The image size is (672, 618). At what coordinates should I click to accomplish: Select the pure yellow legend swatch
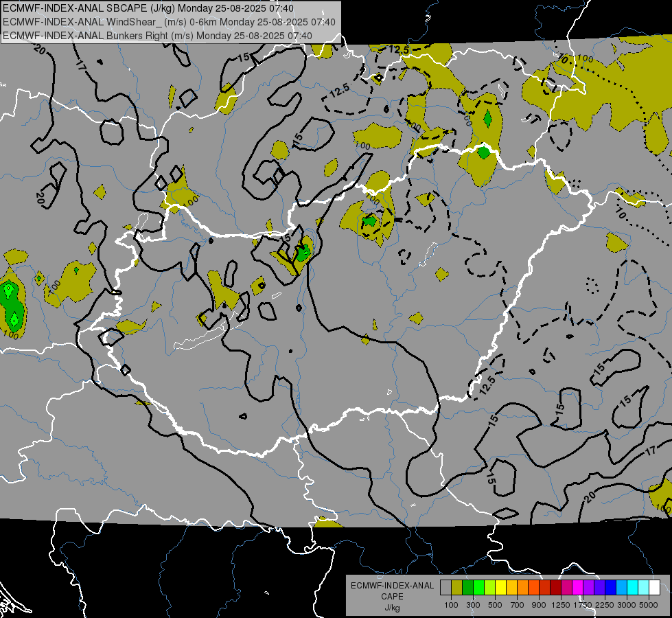coord(500,588)
